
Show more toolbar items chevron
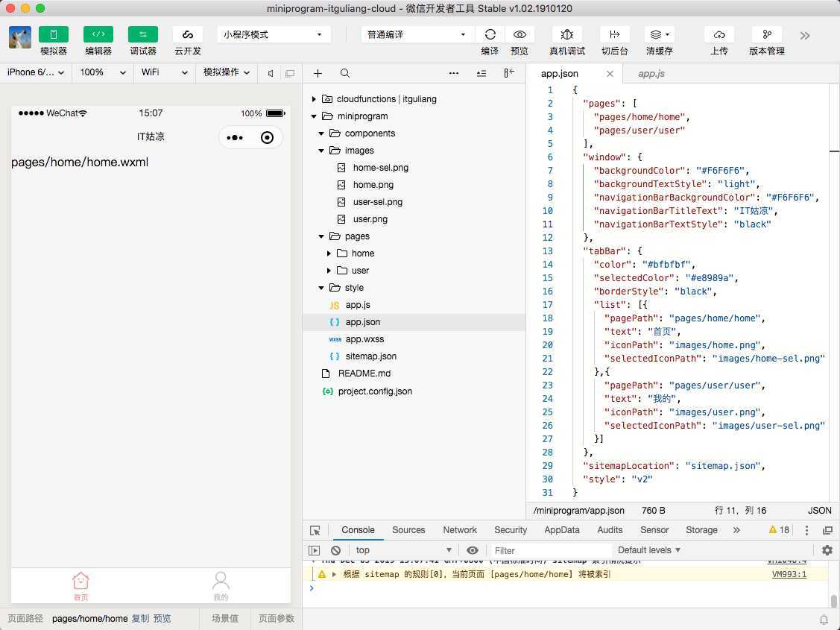(x=805, y=36)
